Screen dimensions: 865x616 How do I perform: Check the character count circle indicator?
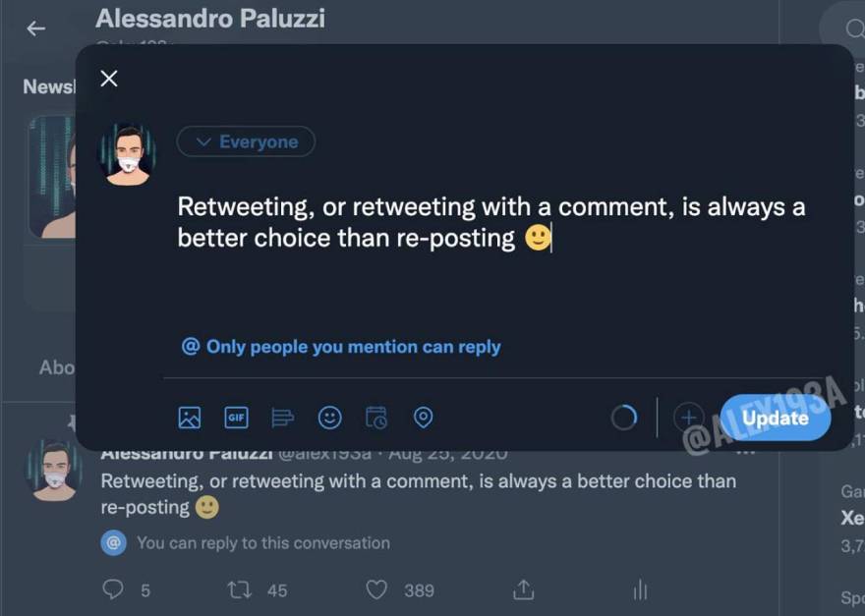point(624,418)
